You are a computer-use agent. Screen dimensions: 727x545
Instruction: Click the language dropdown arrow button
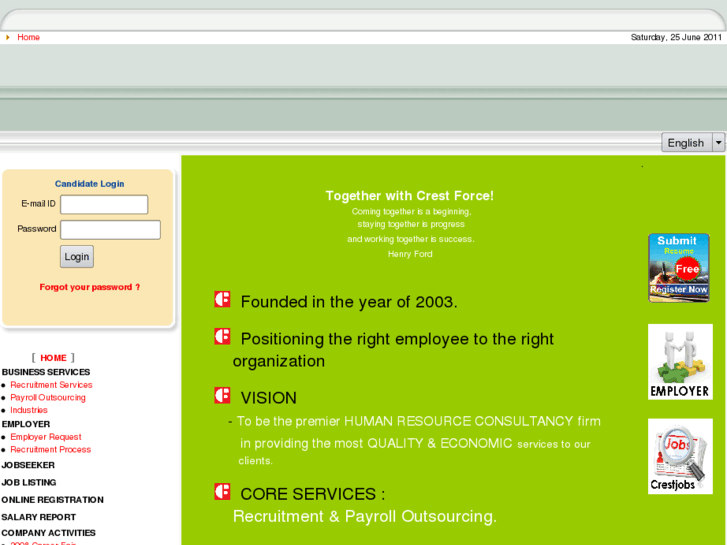(x=718, y=142)
